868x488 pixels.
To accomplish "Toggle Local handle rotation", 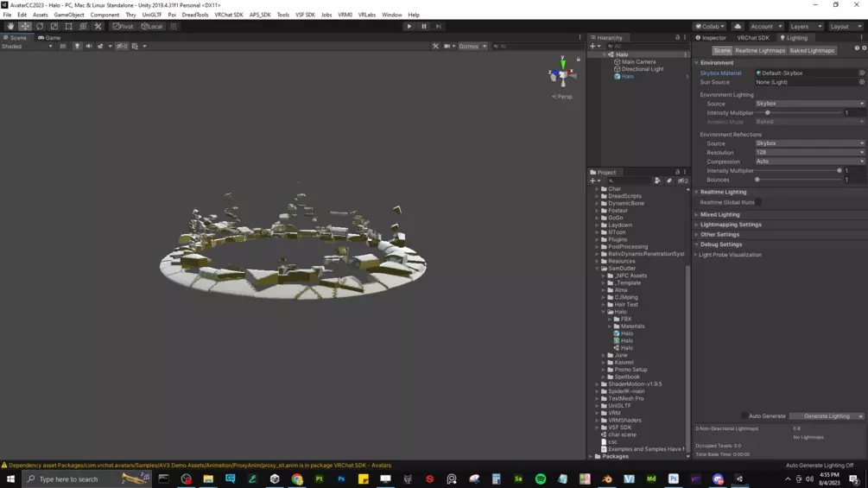I will [x=152, y=26].
